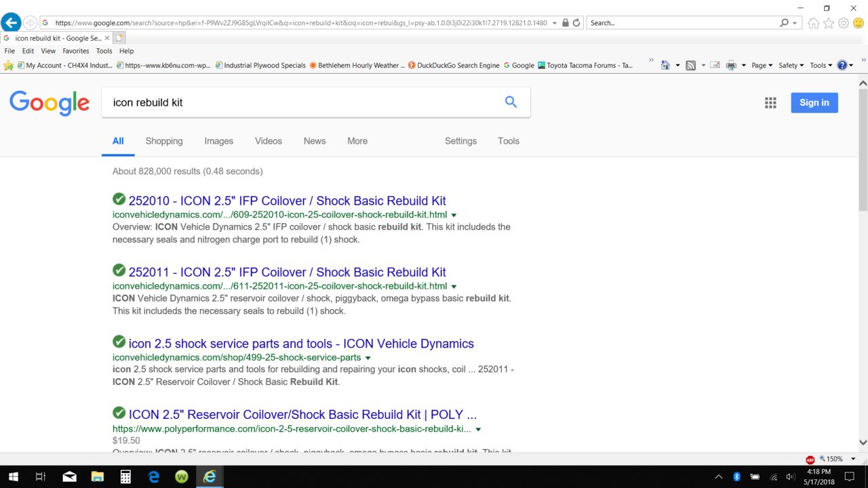Expand the Print options dropdown arrow
The image size is (868, 488).
[x=744, y=65]
